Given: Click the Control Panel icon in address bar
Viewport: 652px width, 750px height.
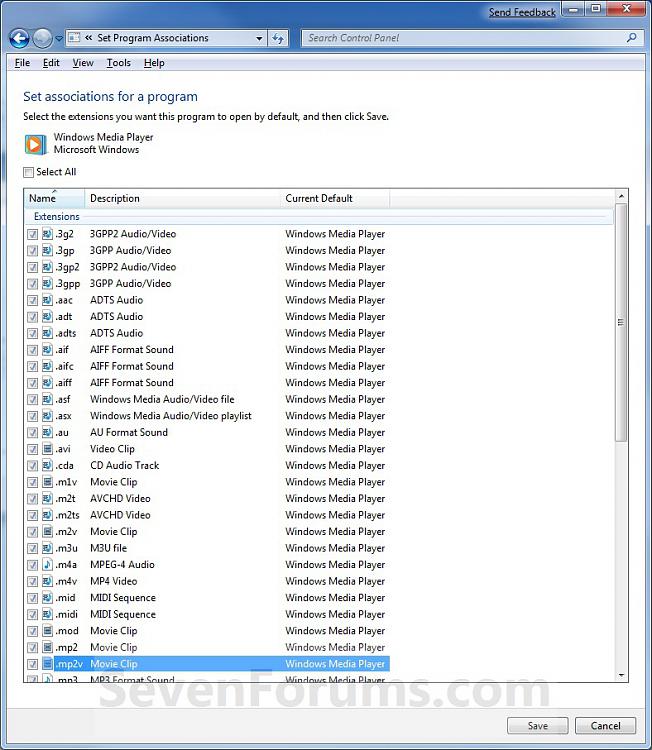Looking at the screenshot, I should coord(74,38).
